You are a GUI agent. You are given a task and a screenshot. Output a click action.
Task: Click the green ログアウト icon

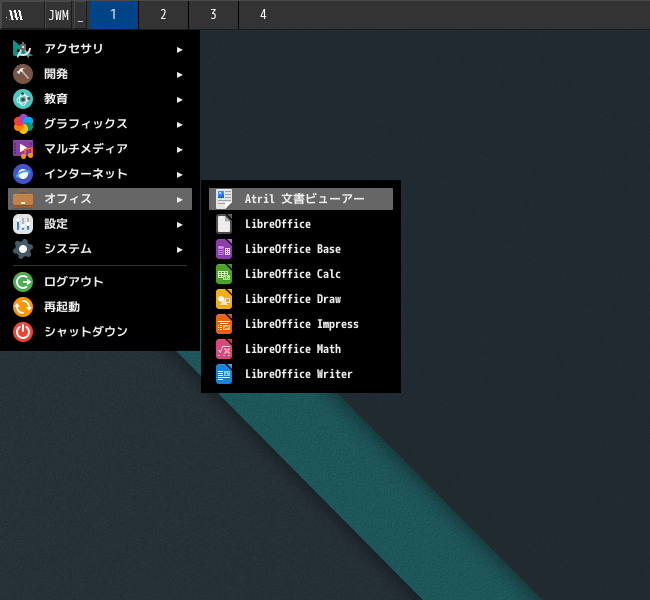pos(23,282)
